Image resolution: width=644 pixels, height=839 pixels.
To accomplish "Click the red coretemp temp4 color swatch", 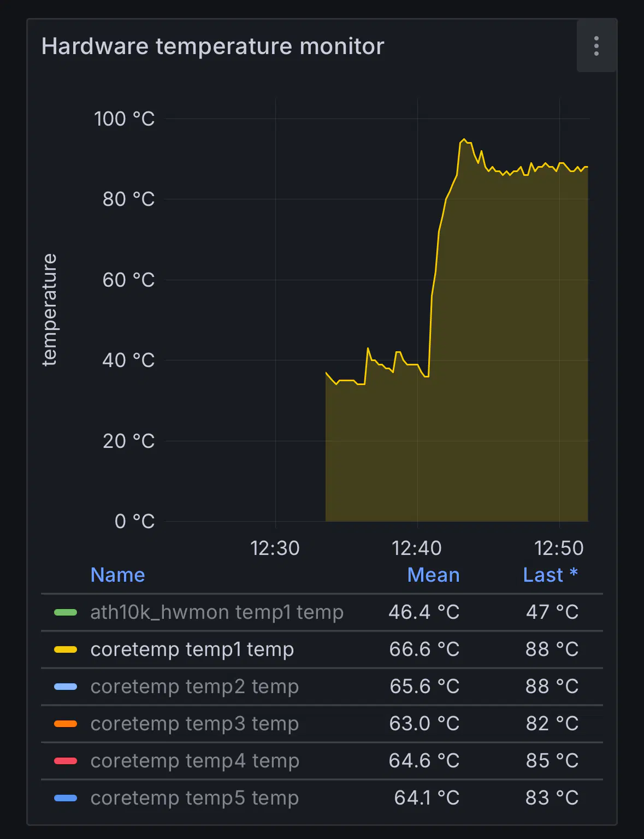I will [66, 761].
